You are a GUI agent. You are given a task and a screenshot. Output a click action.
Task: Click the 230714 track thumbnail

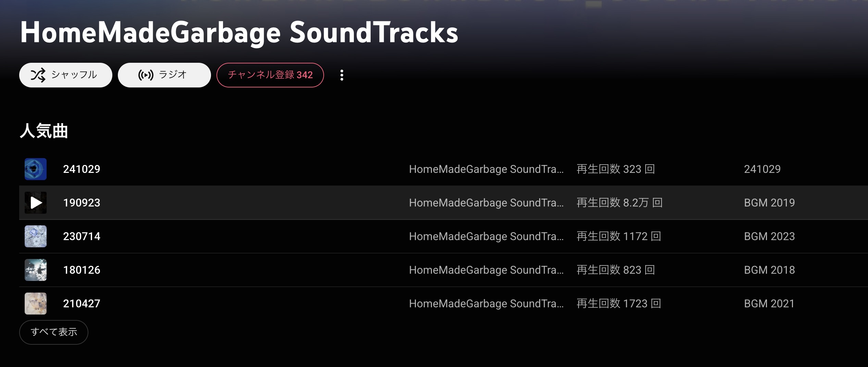[36, 236]
